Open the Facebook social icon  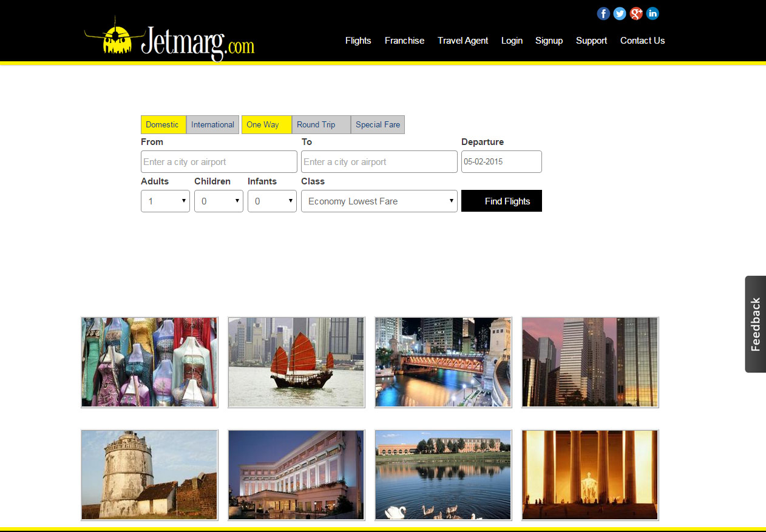pos(603,13)
